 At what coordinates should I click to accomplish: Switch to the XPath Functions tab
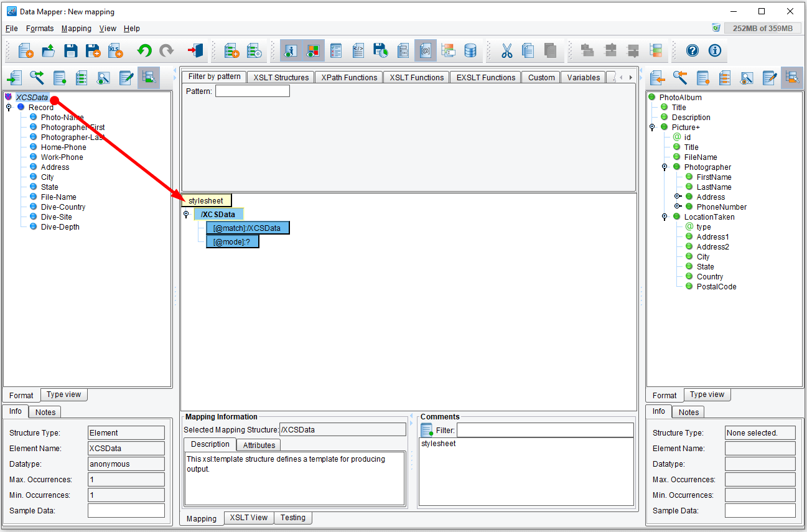click(x=349, y=78)
